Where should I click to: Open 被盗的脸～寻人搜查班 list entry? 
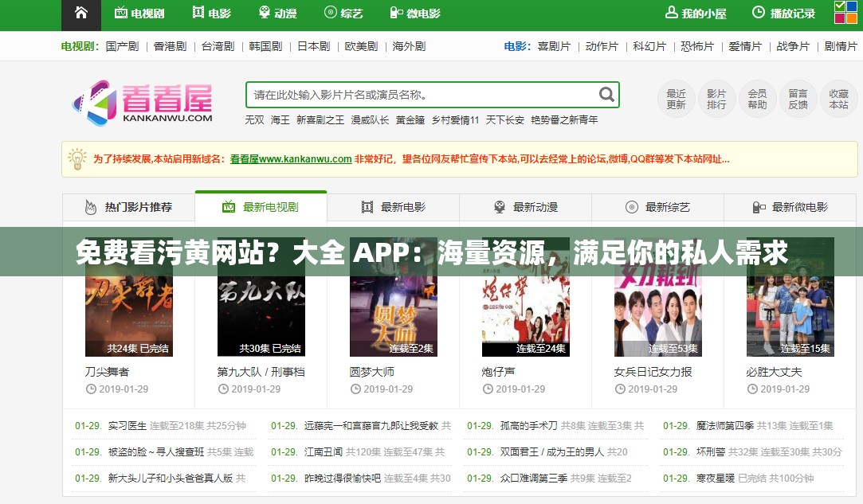click(x=155, y=452)
